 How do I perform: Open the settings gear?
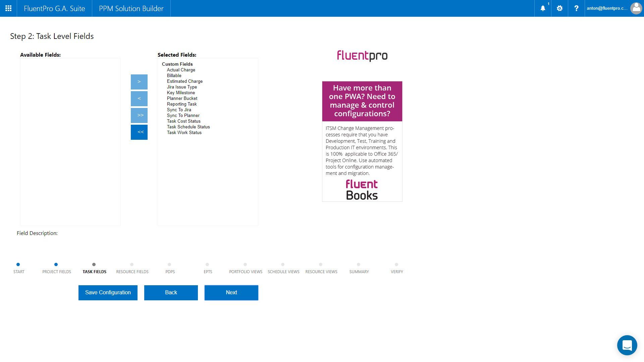[559, 8]
